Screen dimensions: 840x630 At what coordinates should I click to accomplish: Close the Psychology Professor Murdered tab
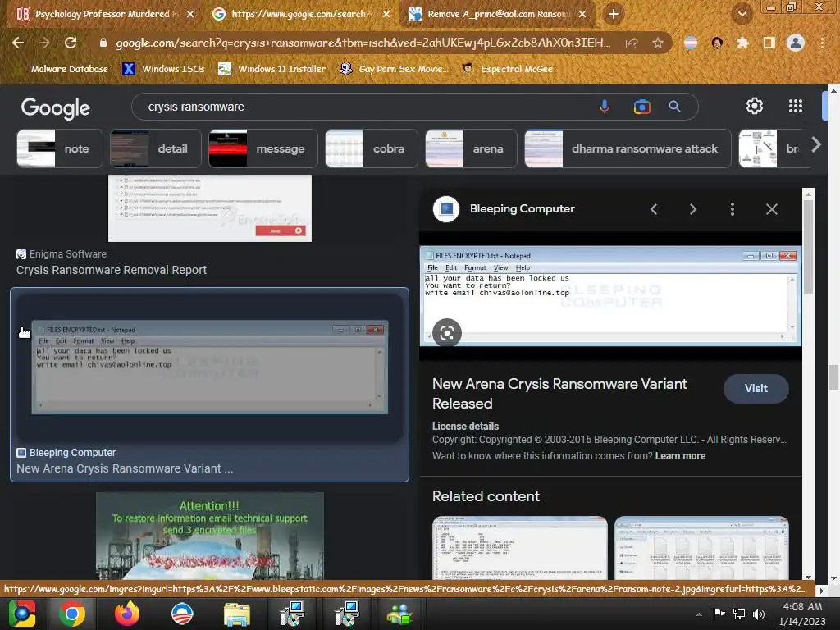point(190,14)
